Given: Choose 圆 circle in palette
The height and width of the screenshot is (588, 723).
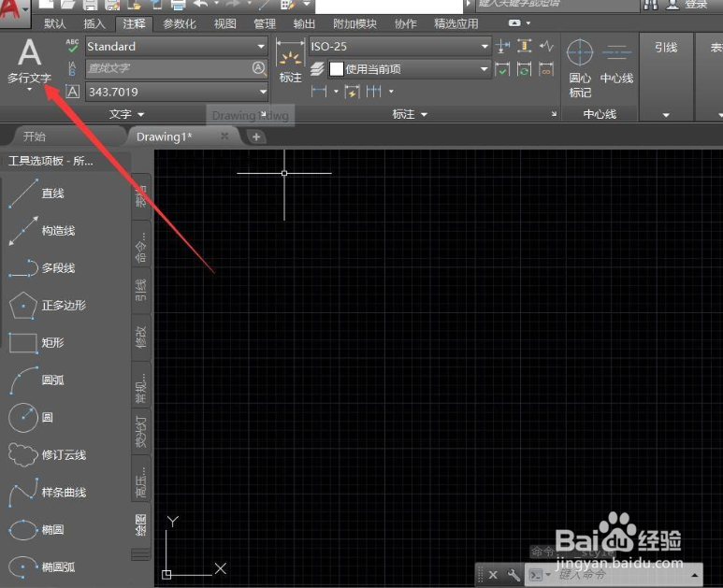Looking at the screenshot, I should [x=33, y=417].
